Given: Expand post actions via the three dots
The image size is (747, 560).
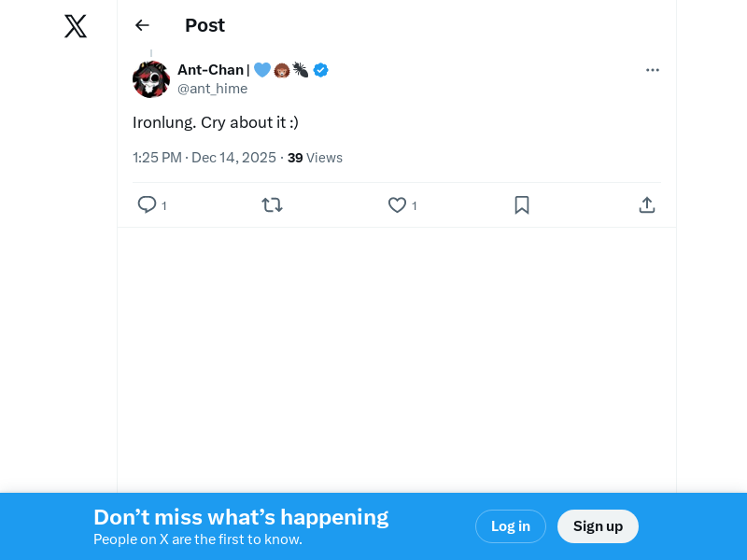Looking at the screenshot, I should tap(653, 70).
